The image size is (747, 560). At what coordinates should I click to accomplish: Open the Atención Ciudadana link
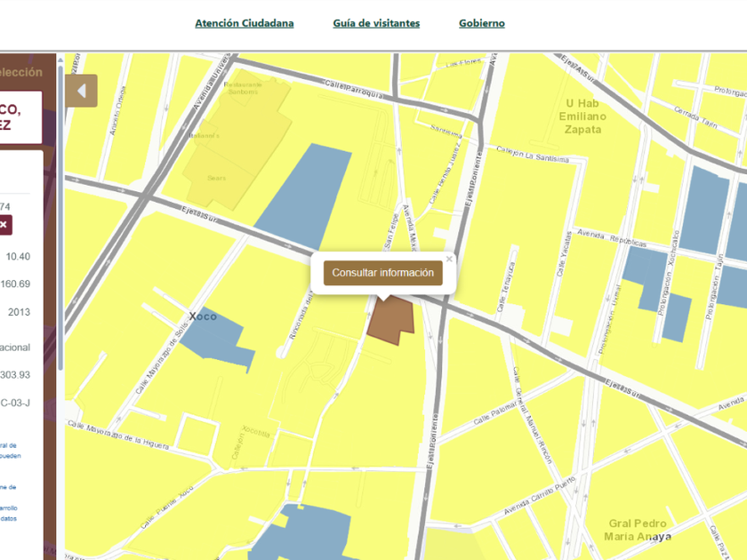[x=244, y=23]
